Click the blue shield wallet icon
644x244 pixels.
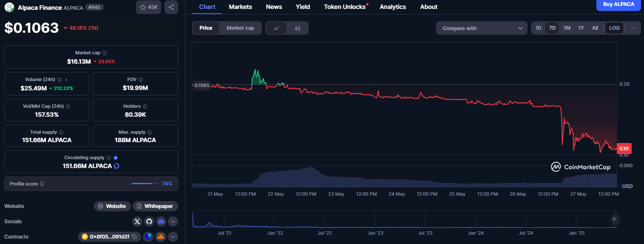point(148,237)
